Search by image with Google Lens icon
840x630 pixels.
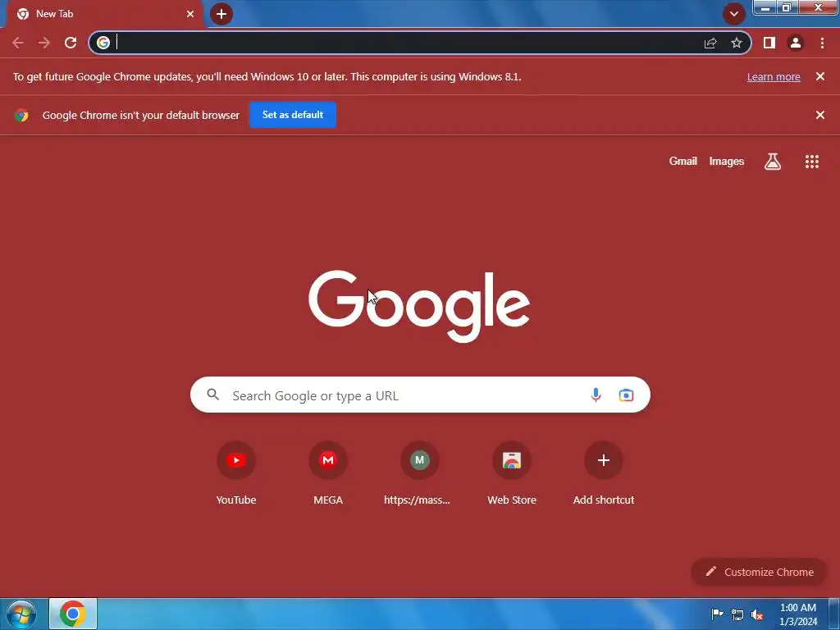[626, 395]
